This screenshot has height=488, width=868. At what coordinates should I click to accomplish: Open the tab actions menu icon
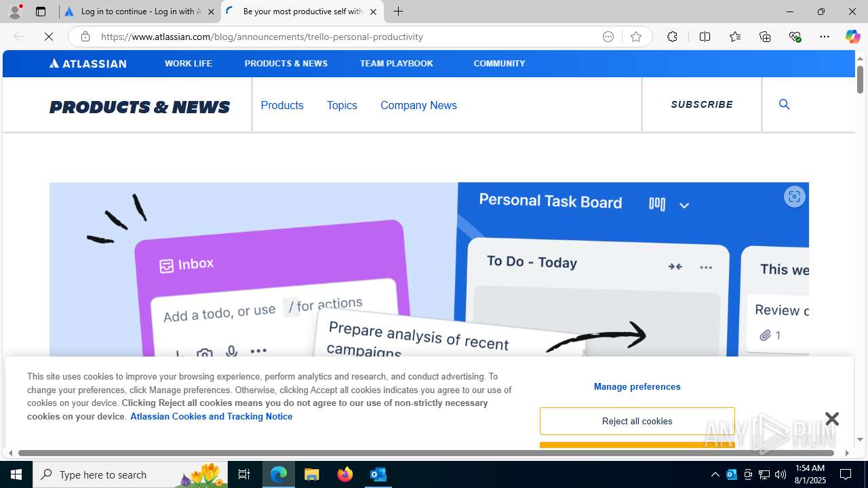[x=41, y=12]
